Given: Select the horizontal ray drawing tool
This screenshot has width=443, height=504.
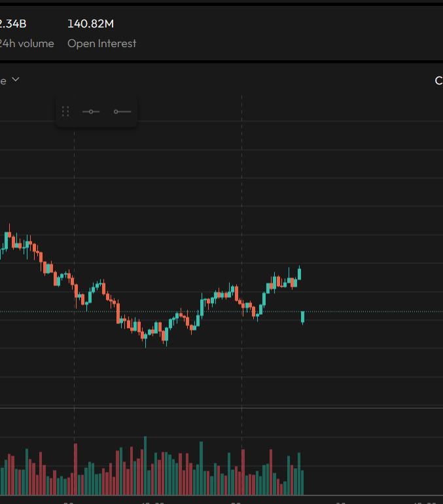Looking at the screenshot, I should click(122, 111).
